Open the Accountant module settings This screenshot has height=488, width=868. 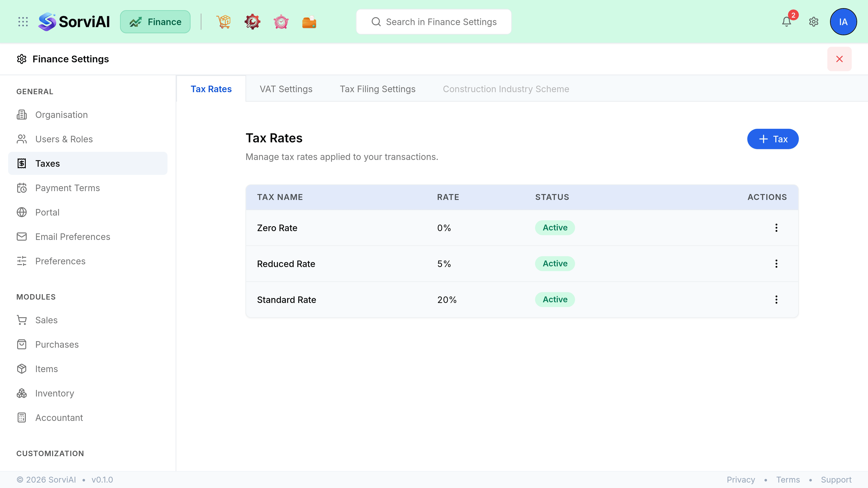pyautogui.click(x=88, y=418)
